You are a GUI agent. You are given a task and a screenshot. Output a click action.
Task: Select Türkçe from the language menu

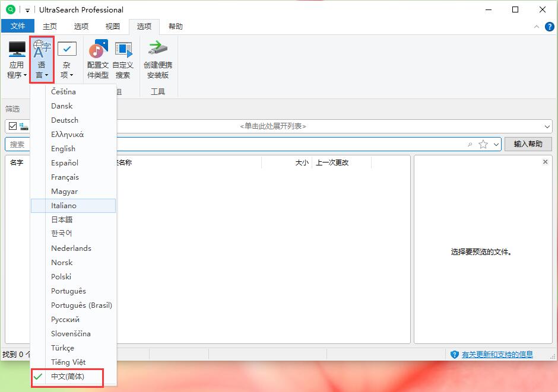pyautogui.click(x=73, y=348)
